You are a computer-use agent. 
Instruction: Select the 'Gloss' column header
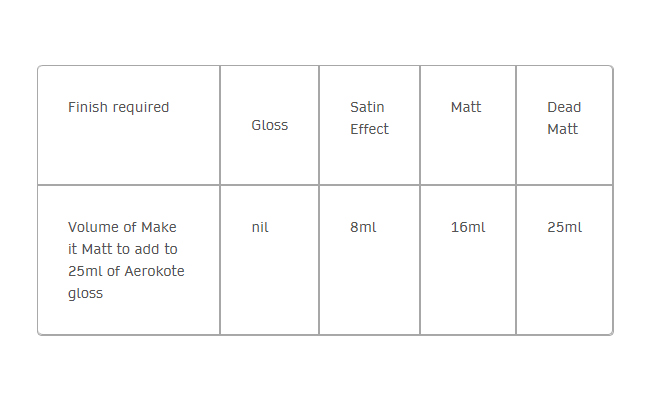(269, 125)
